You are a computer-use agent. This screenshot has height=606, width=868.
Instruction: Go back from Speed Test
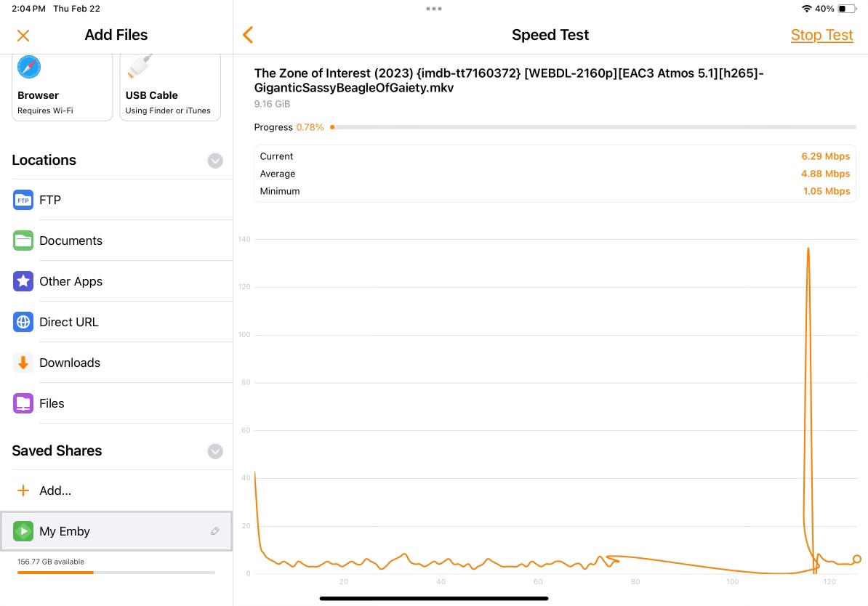coord(248,35)
